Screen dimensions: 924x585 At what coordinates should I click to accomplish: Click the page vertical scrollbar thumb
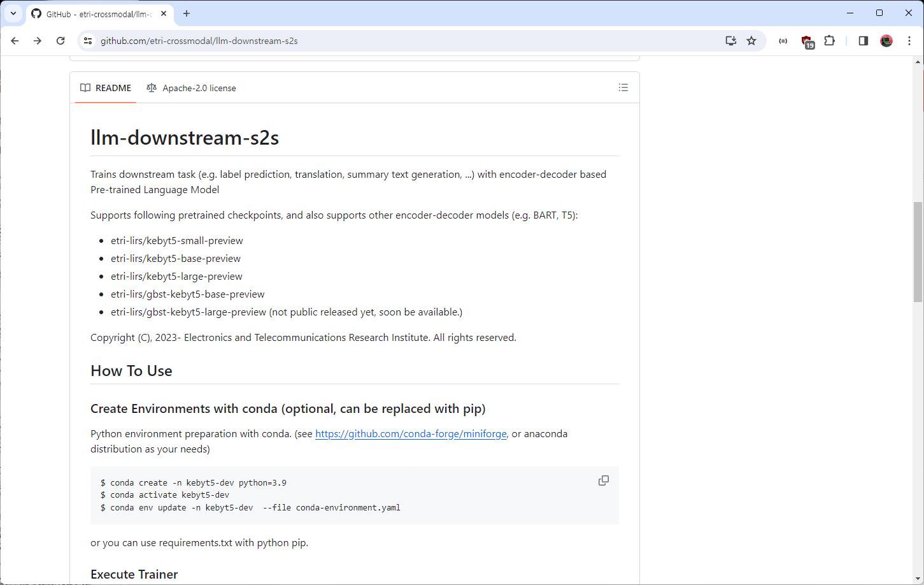[x=918, y=252]
